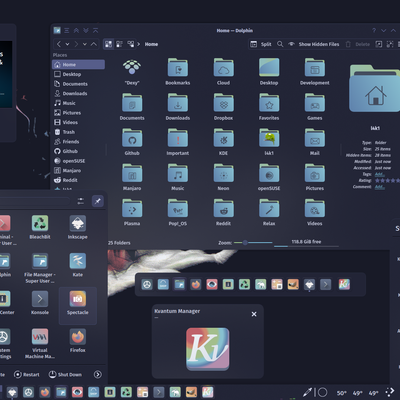This screenshot has height=400, width=400.
Task: Select Desktop in the Places panel
Action: point(79,74)
